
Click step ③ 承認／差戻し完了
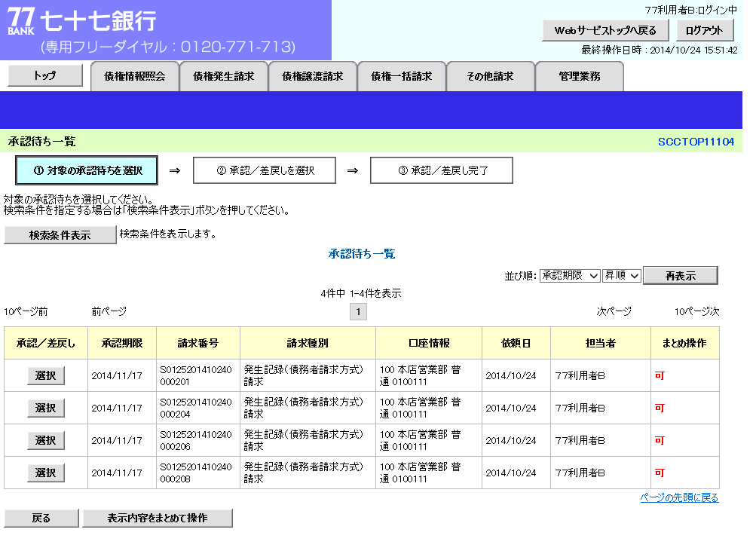coord(441,170)
